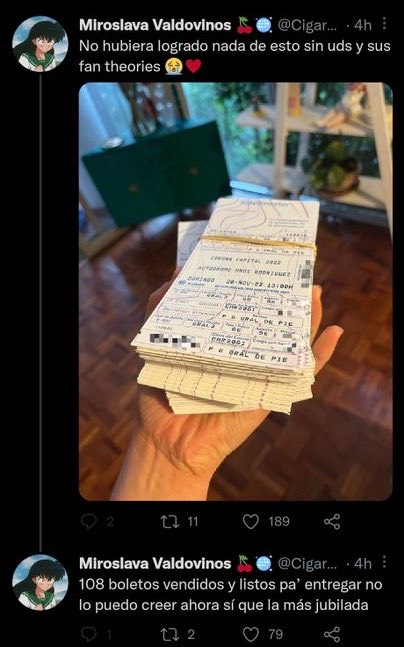Open second tweet's profile avatar
This screenshot has height=647, width=404.
tap(40, 582)
